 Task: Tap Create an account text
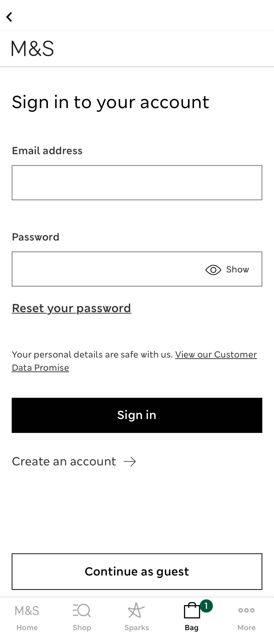click(64, 461)
